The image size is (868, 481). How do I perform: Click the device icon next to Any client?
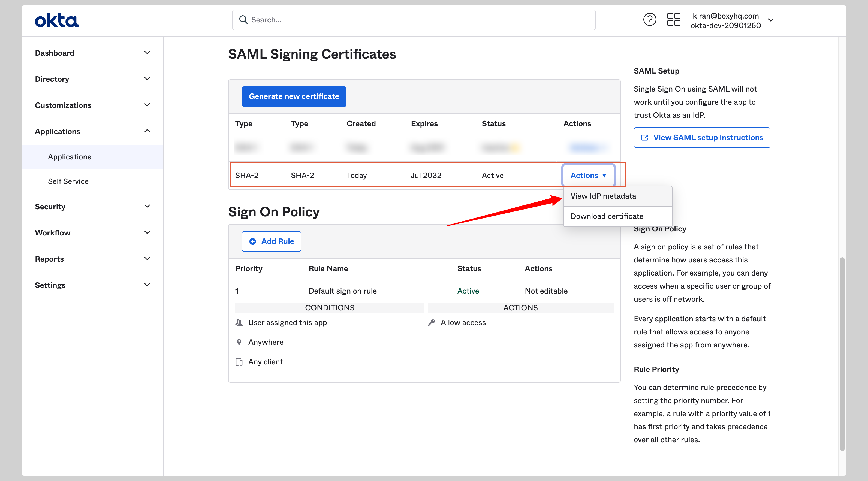(x=239, y=361)
